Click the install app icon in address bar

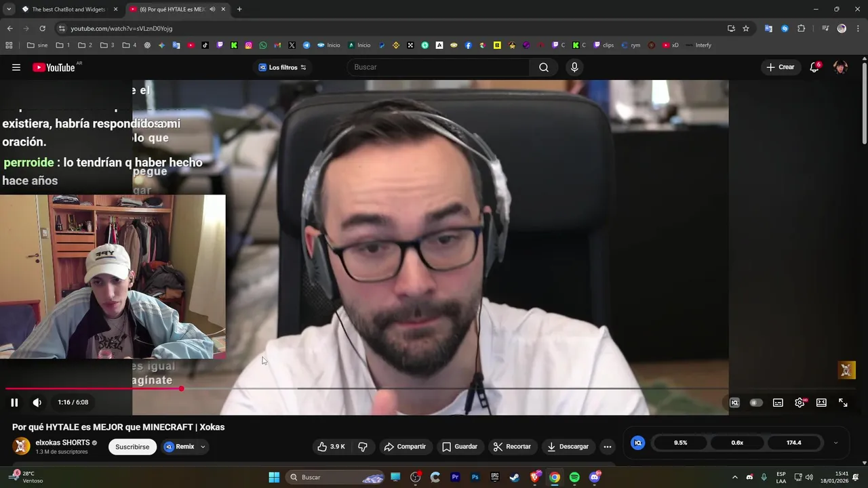(731, 28)
